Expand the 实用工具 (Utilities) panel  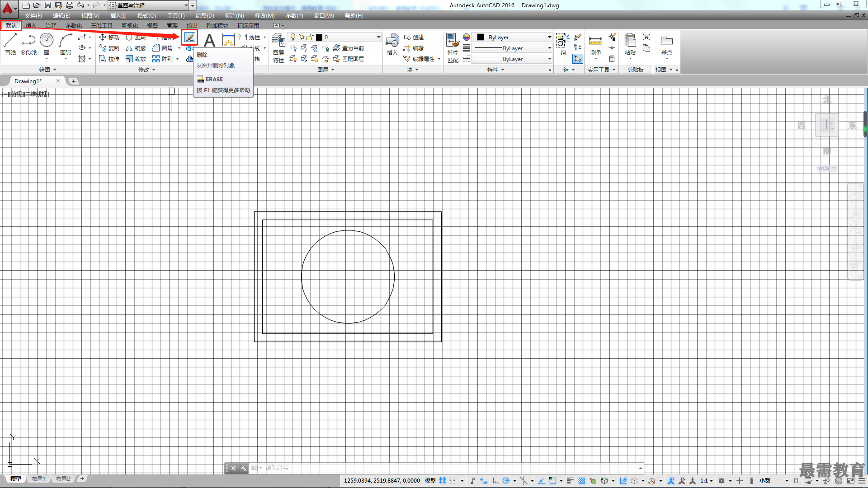(x=601, y=70)
